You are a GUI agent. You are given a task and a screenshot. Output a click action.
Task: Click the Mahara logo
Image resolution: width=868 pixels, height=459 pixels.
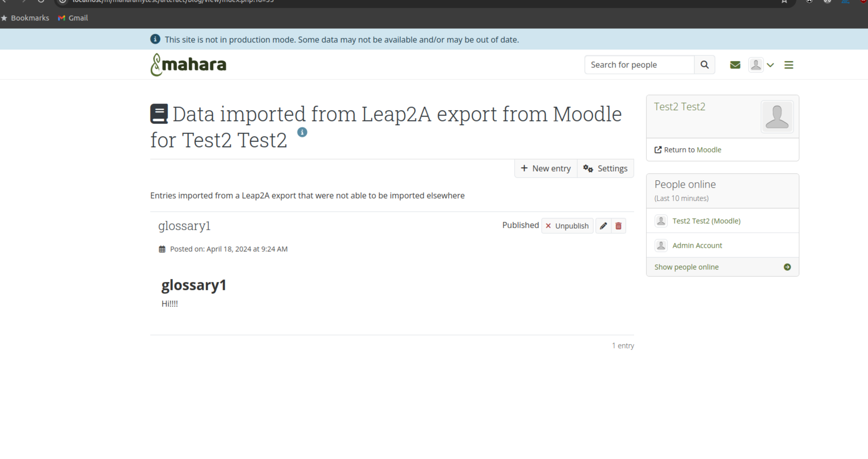(188, 65)
